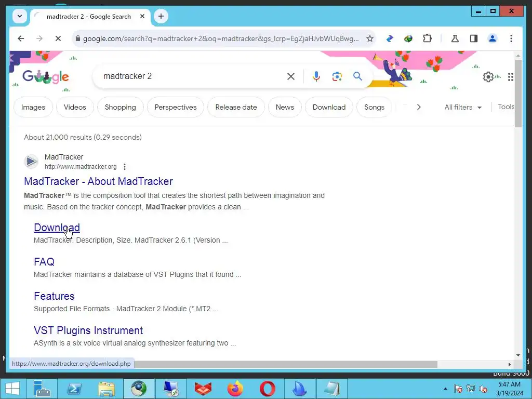Image resolution: width=532 pixels, height=399 pixels.
Task: Click the madtracker.org URL text
Action: click(81, 167)
